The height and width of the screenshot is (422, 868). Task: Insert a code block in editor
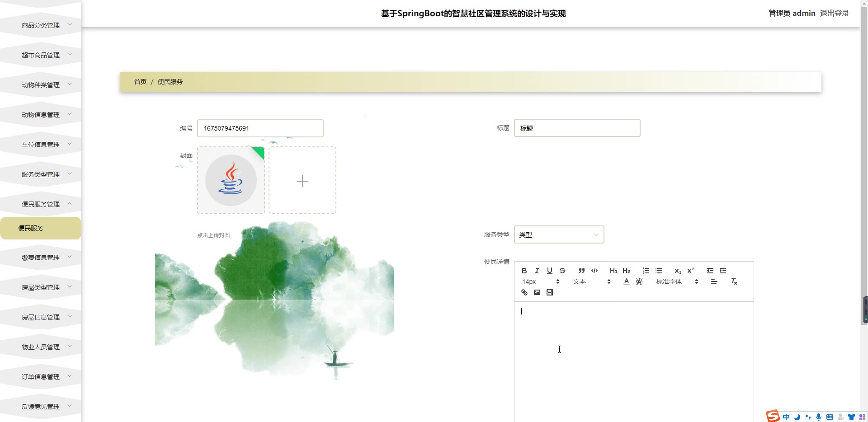point(594,271)
